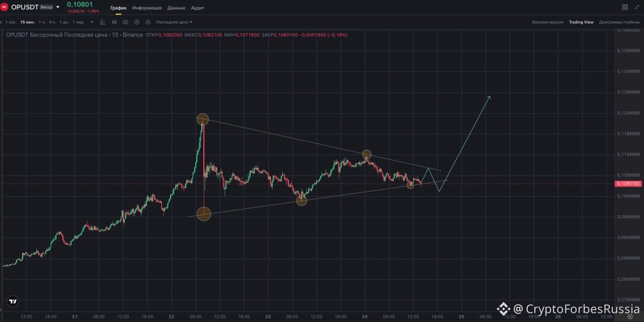Open the OPUSDT pair selector dropdown arrow
Viewport: 644px width, 322px height.
pyautogui.click(x=58, y=7)
